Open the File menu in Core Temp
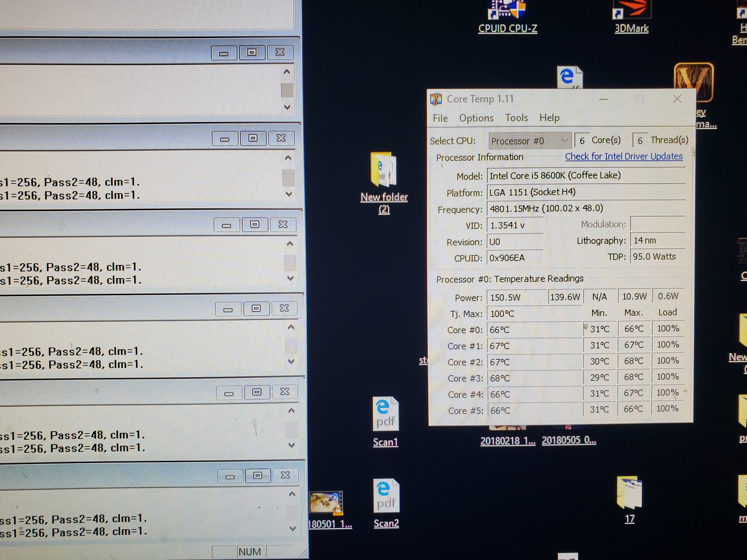747x560 pixels. click(440, 118)
